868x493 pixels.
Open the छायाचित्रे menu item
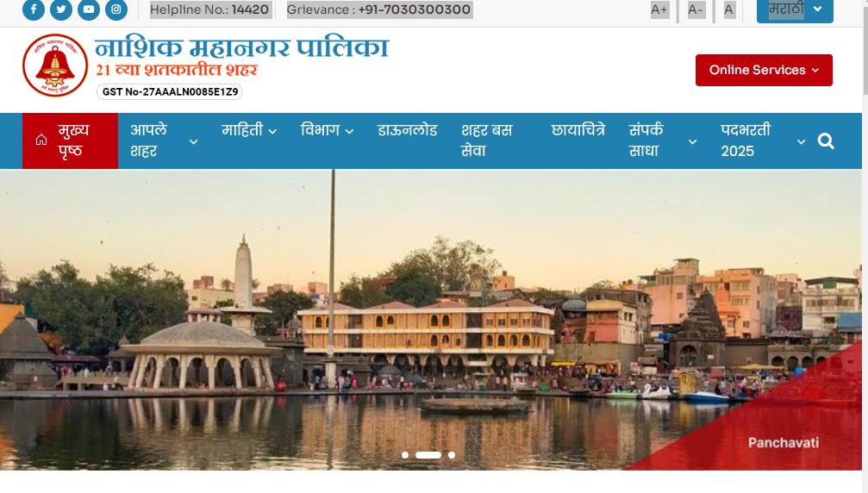tap(578, 131)
